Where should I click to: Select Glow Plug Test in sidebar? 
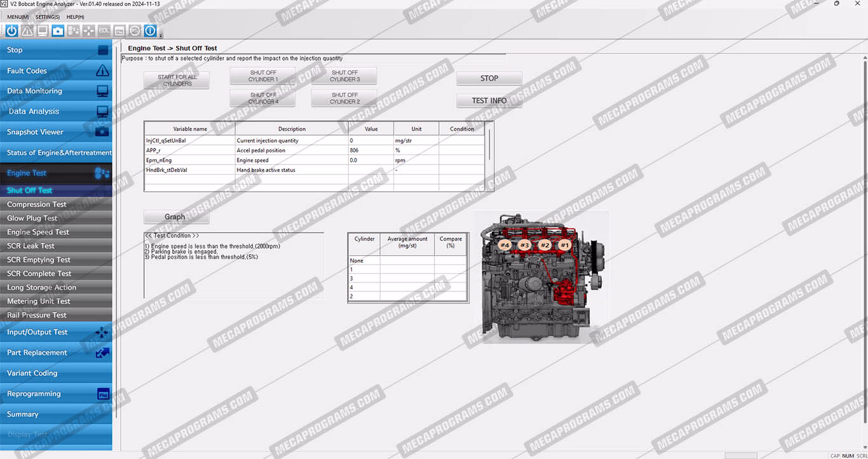pos(56,218)
